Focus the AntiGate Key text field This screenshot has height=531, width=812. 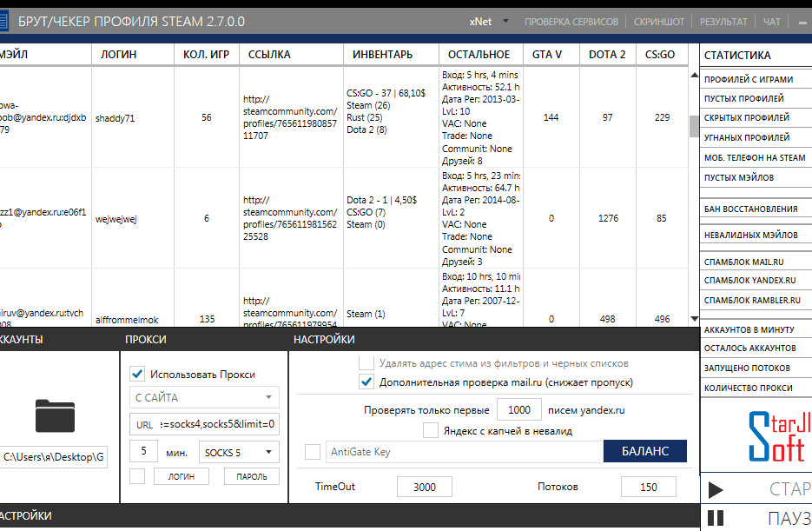465,451
